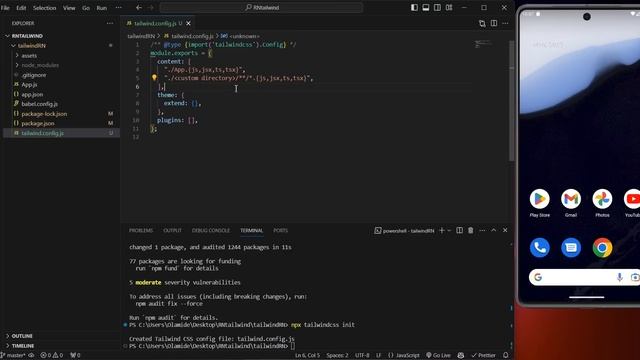Viewport: 640px width, 360px height.
Task: Switch to the PORTS tab
Action: click(280, 231)
